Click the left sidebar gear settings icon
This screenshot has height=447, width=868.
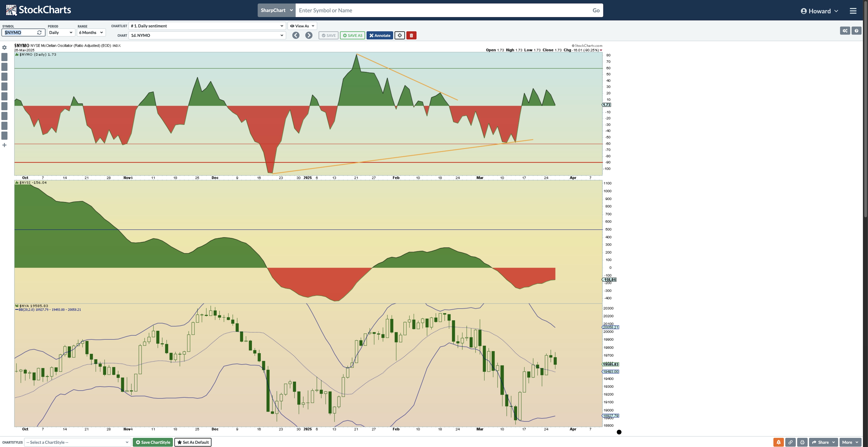(4, 47)
